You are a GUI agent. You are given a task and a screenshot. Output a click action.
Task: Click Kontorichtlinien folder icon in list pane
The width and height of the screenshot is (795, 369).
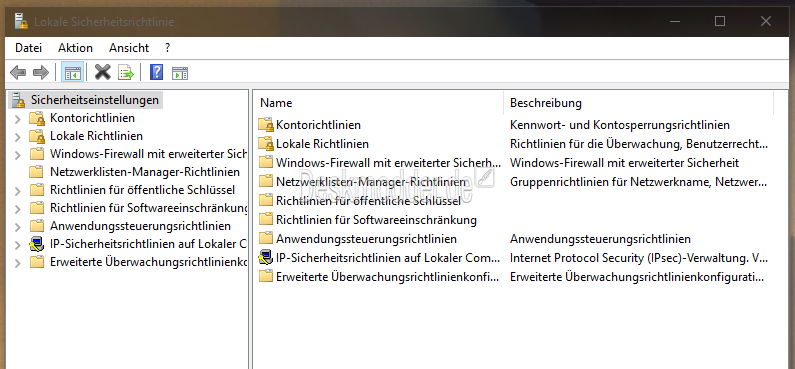click(266, 125)
